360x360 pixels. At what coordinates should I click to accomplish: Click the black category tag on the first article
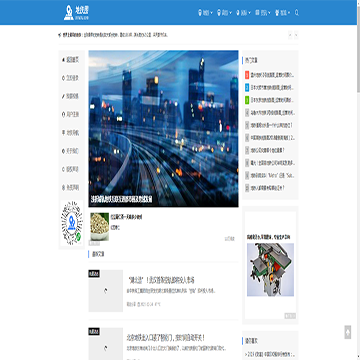[x=94, y=274]
